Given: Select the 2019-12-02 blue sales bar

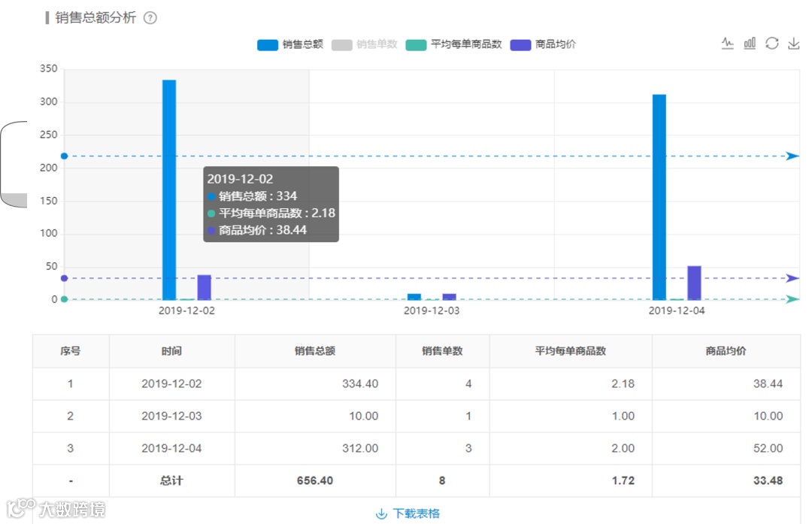Looking at the screenshot, I should tap(169, 189).
